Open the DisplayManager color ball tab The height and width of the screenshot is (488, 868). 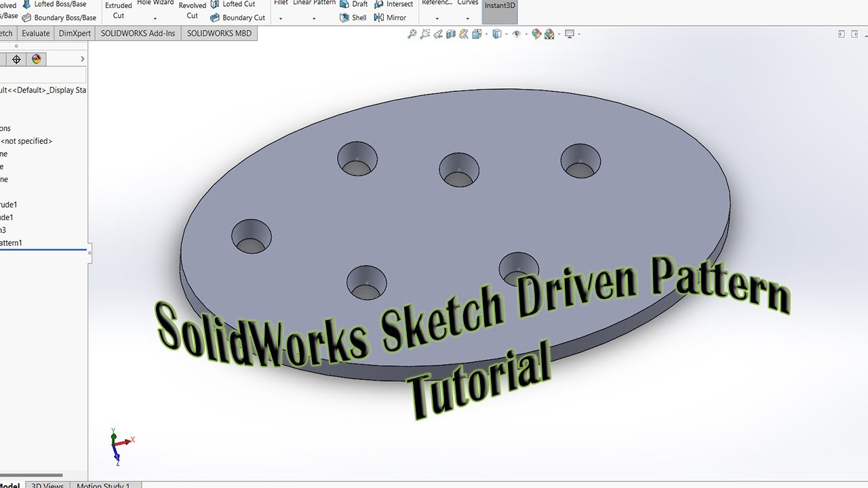tap(37, 59)
